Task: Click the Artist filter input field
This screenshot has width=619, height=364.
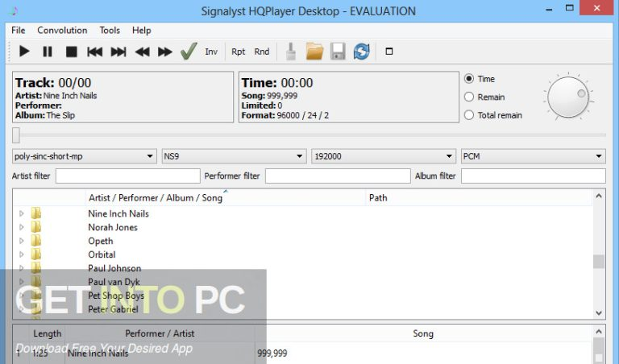Action: tap(128, 176)
